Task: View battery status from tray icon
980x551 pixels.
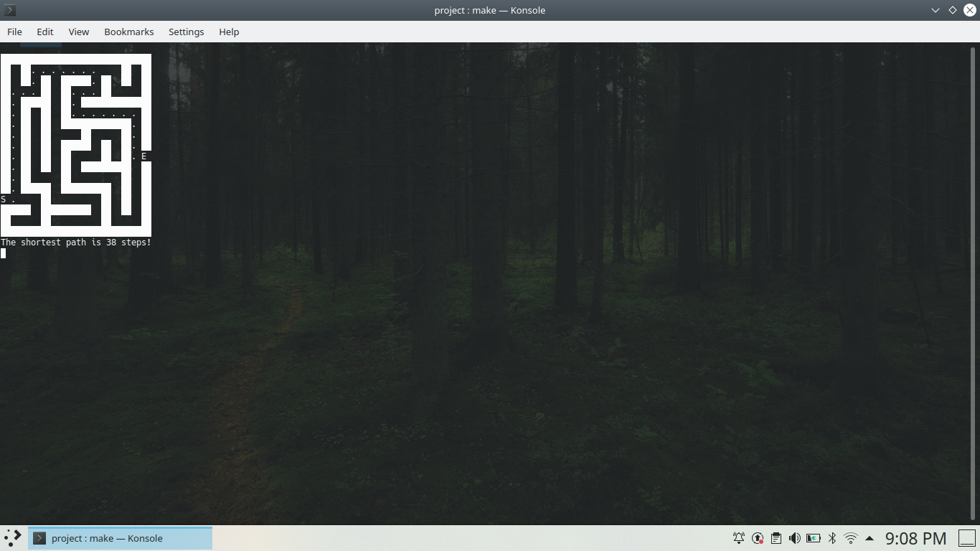Action: (813, 537)
